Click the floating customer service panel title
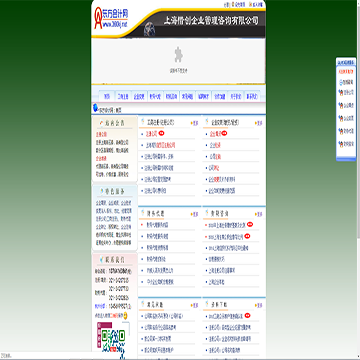 (346, 62)
